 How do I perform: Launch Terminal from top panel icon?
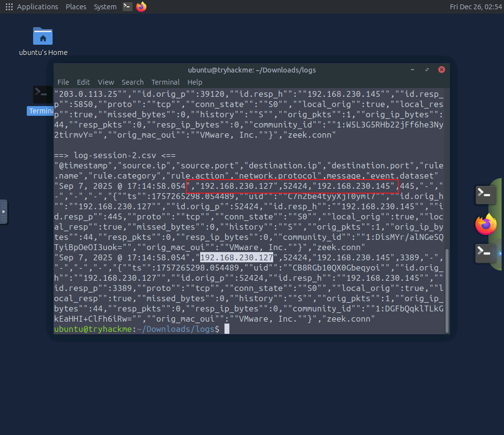tap(127, 6)
